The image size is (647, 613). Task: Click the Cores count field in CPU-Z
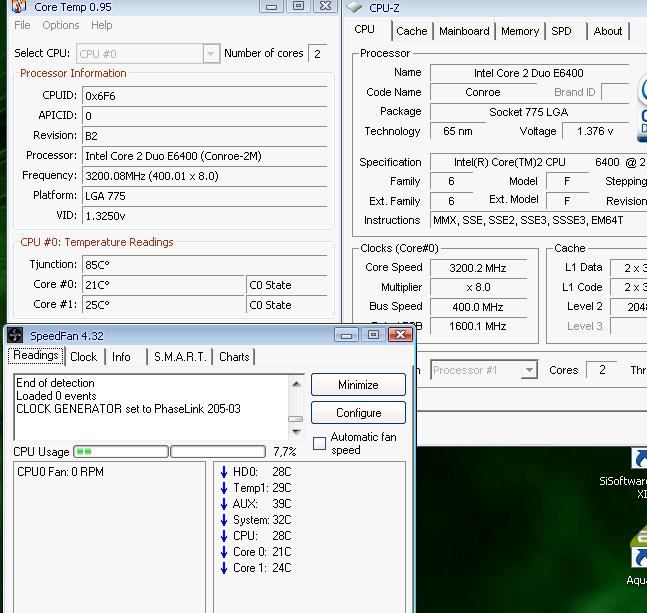tap(602, 370)
